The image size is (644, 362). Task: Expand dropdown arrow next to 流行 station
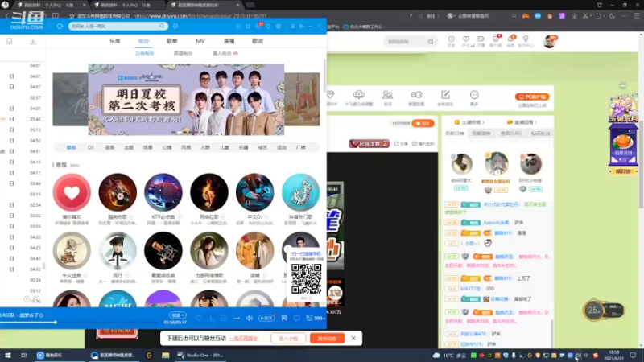127,275
